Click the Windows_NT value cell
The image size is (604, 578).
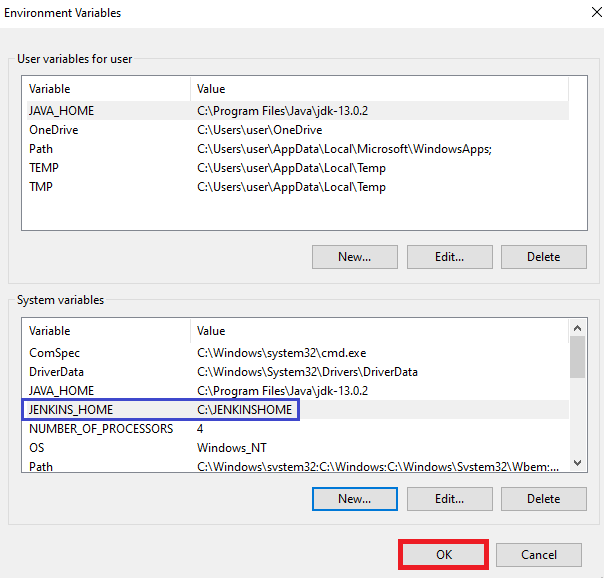232,447
